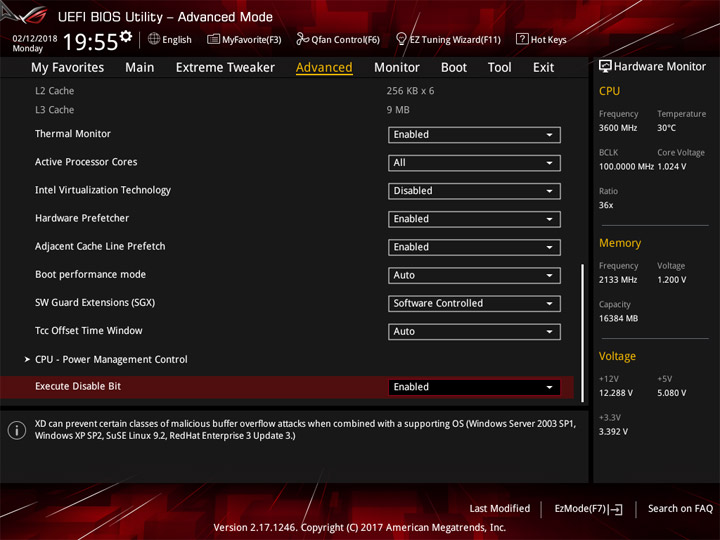This screenshot has height=540, width=720.
Task: Click the MyFavorite list icon
Action: [213, 39]
